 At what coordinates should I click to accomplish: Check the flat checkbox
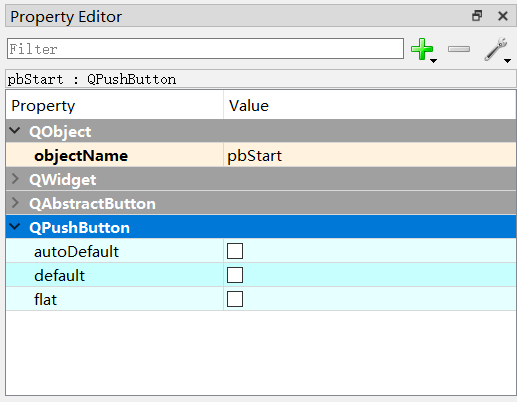tap(235, 299)
